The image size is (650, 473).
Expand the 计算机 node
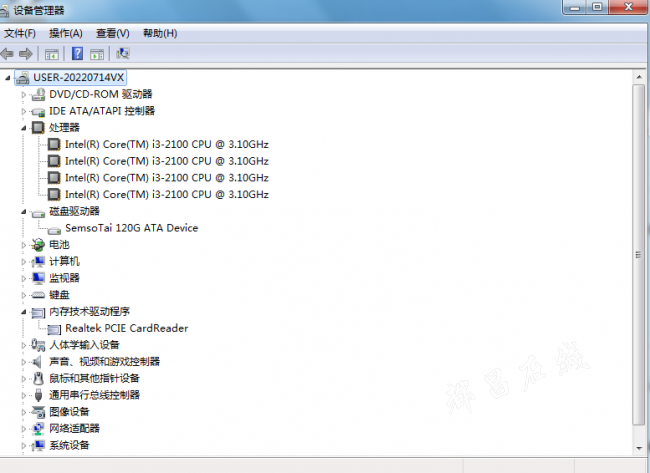[x=24, y=262]
